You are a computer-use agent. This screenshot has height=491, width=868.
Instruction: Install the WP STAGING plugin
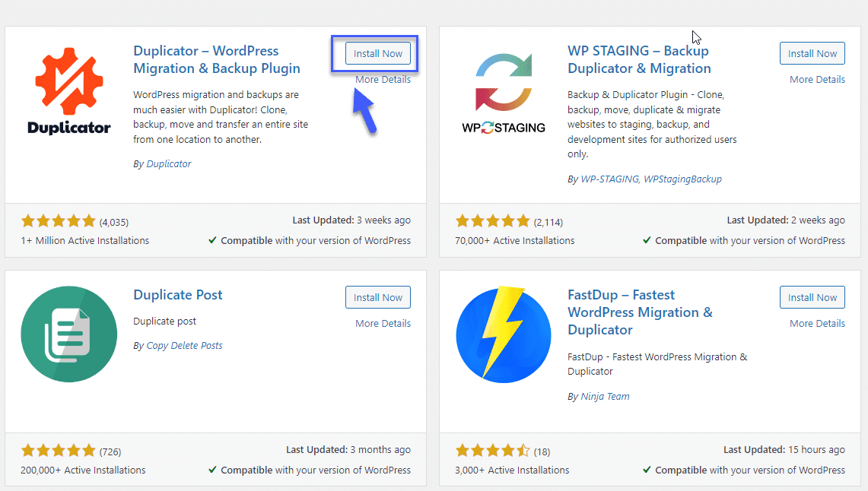tap(812, 53)
